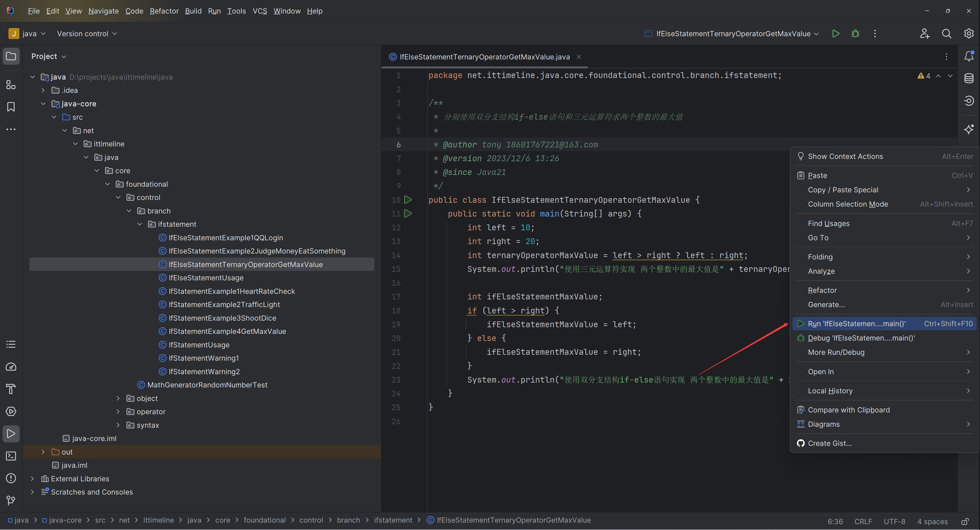
Task: Go to previous highlighted problem up arrow
Action: pos(938,76)
